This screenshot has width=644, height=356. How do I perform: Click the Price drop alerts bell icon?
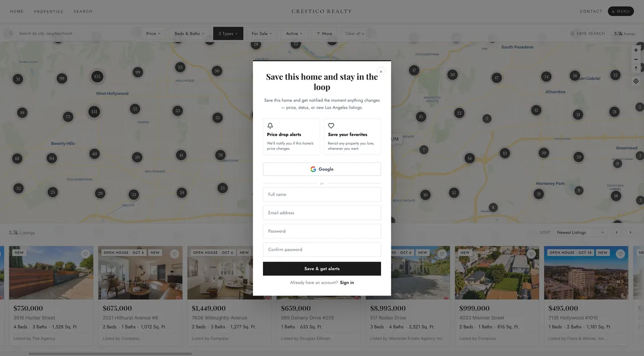click(270, 125)
